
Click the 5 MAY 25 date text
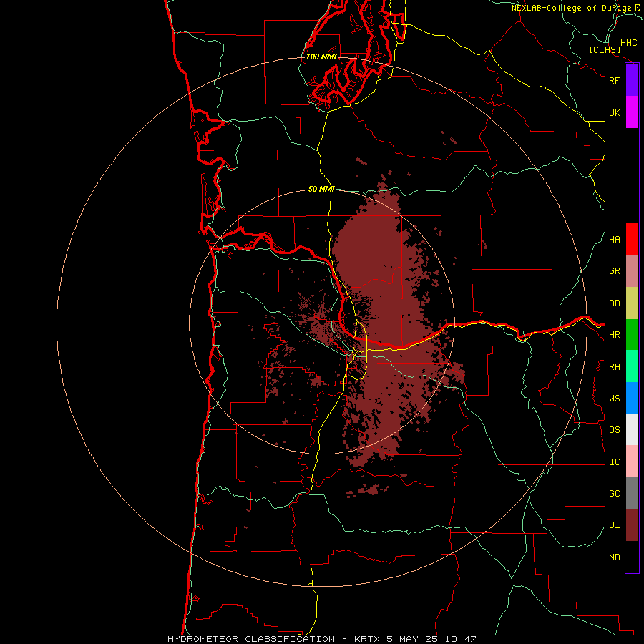pos(412,639)
